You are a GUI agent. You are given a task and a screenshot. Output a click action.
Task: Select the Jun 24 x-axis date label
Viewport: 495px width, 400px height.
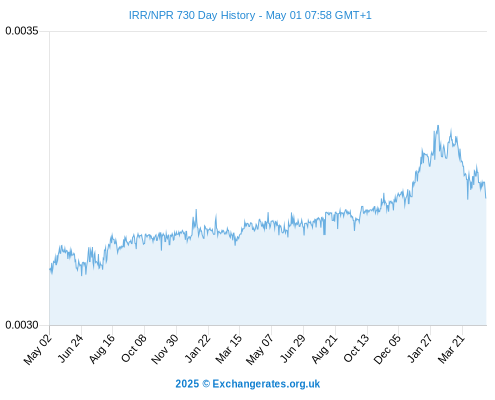click(x=70, y=348)
